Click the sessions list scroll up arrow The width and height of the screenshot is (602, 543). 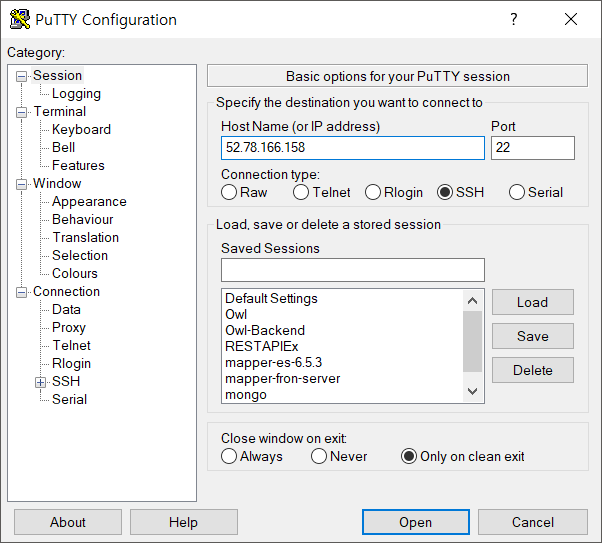(473, 301)
